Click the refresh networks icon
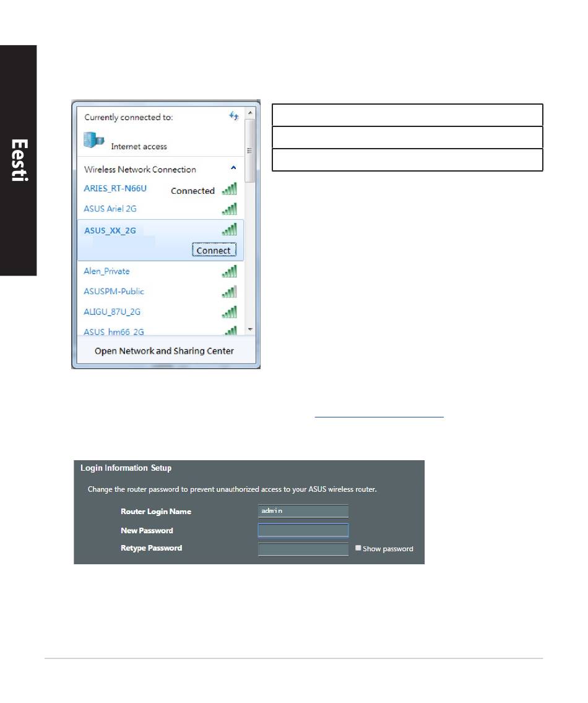Viewport: 588px width, 703px height. [233, 116]
